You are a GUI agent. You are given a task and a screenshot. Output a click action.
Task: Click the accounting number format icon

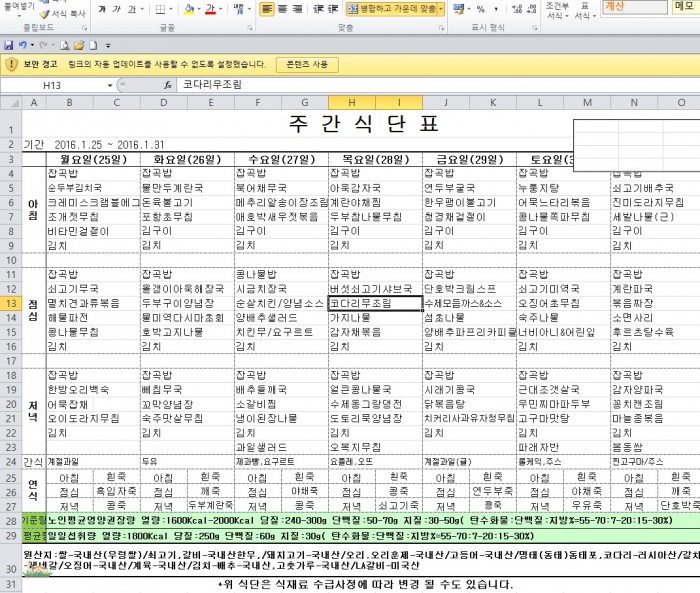[x=458, y=9]
